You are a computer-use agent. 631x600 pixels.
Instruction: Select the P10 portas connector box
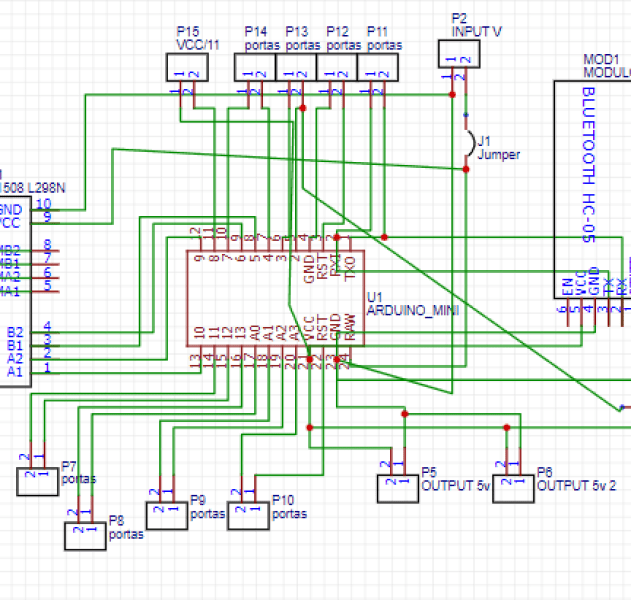[248, 515]
